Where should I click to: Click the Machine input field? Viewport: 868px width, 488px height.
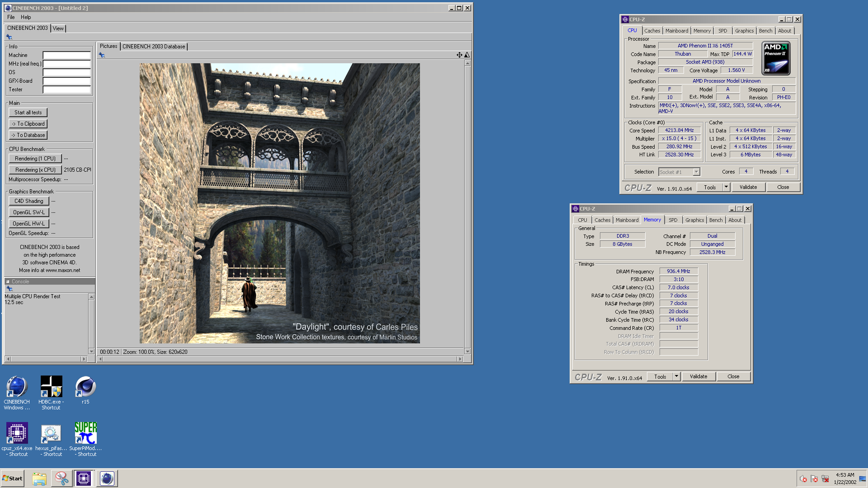67,55
